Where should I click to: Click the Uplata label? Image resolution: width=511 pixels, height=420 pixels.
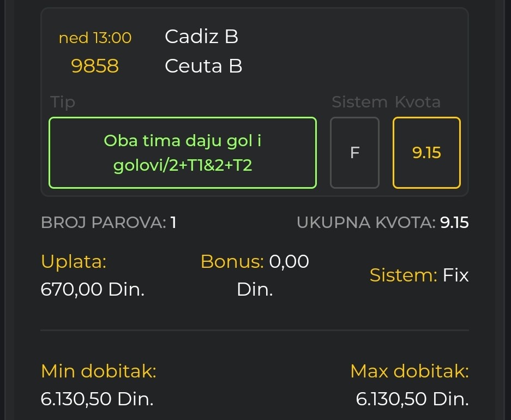click(74, 262)
